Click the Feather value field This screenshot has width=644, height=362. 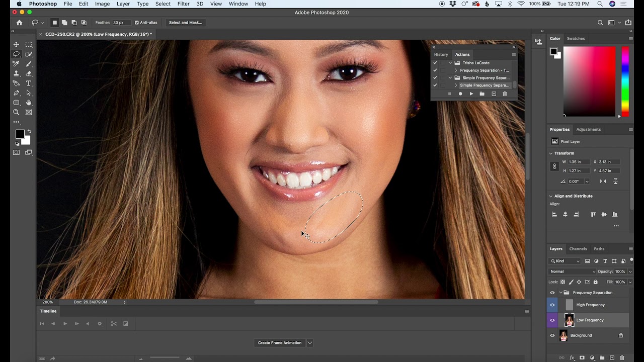click(121, 23)
